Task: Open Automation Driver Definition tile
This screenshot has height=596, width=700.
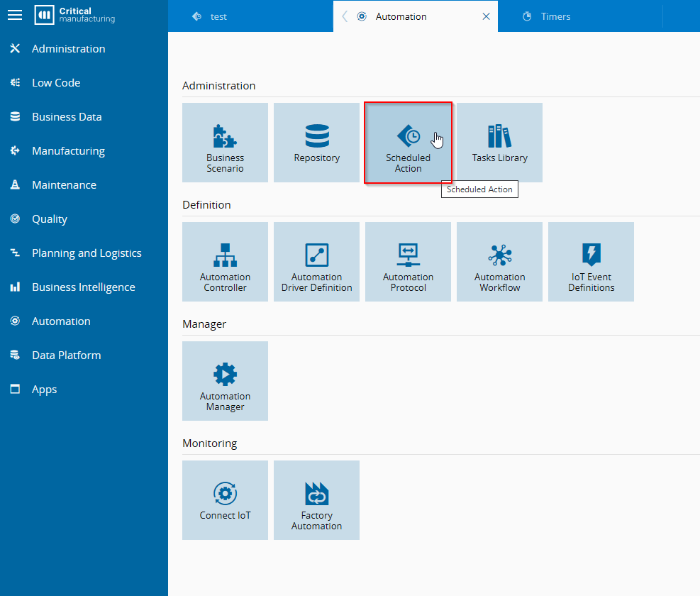Action: tap(316, 262)
